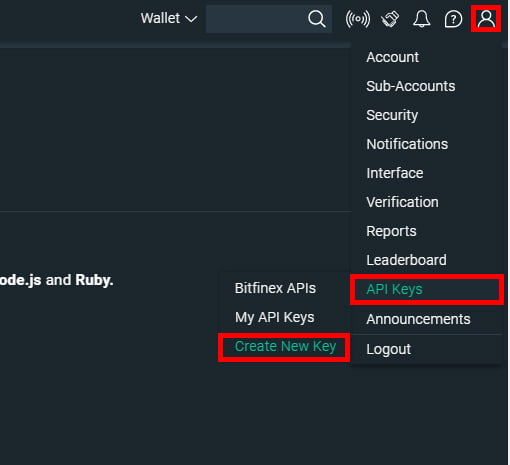
Task: Open the broadcast pulse icon
Action: 358,19
